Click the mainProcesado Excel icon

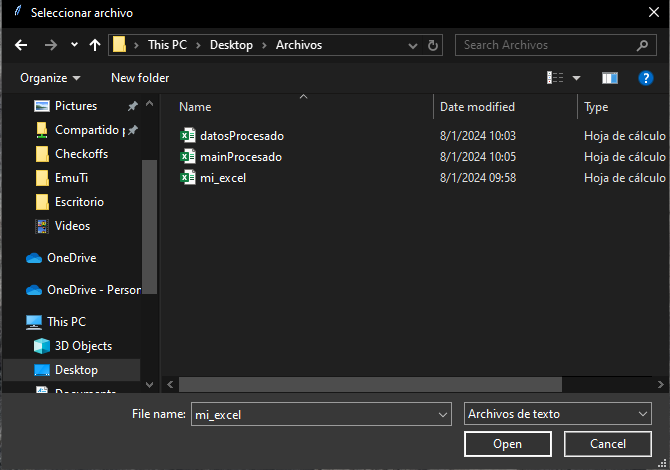tap(188, 156)
